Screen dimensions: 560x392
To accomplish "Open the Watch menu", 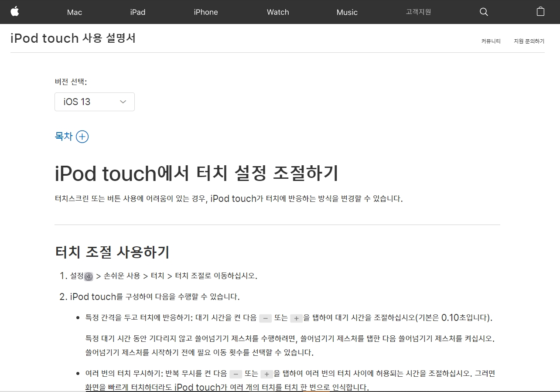I will (x=278, y=12).
